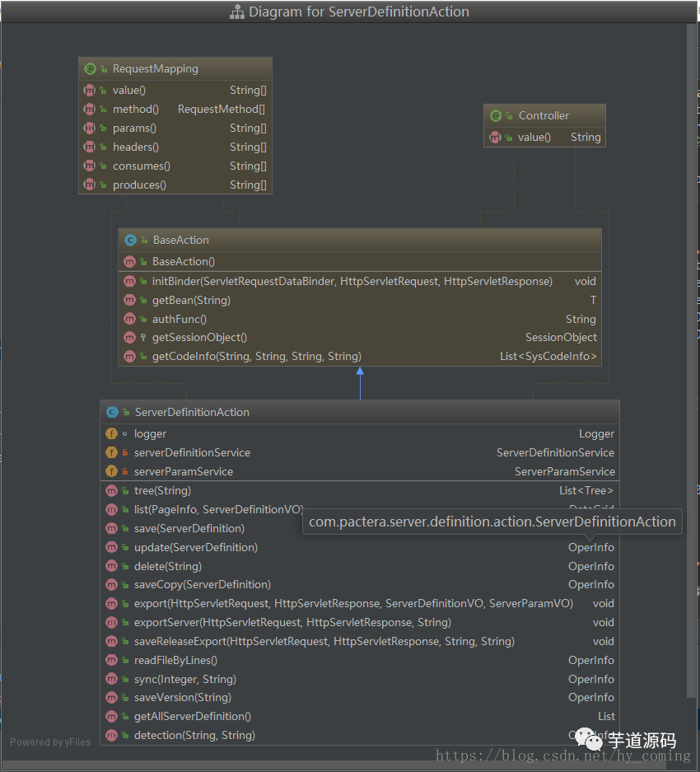700x772 pixels.
Task: Click the method icon beside consumes()
Action: click(x=90, y=166)
